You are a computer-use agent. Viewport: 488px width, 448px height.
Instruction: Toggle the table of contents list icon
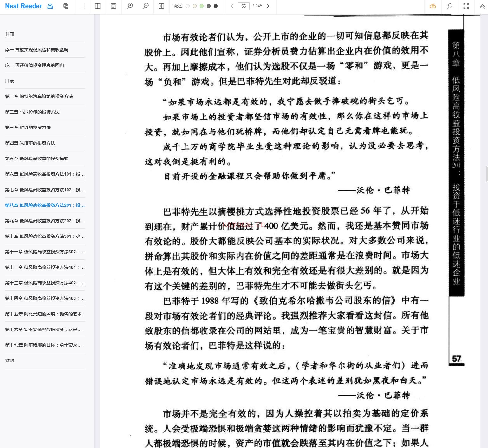(x=82, y=6)
